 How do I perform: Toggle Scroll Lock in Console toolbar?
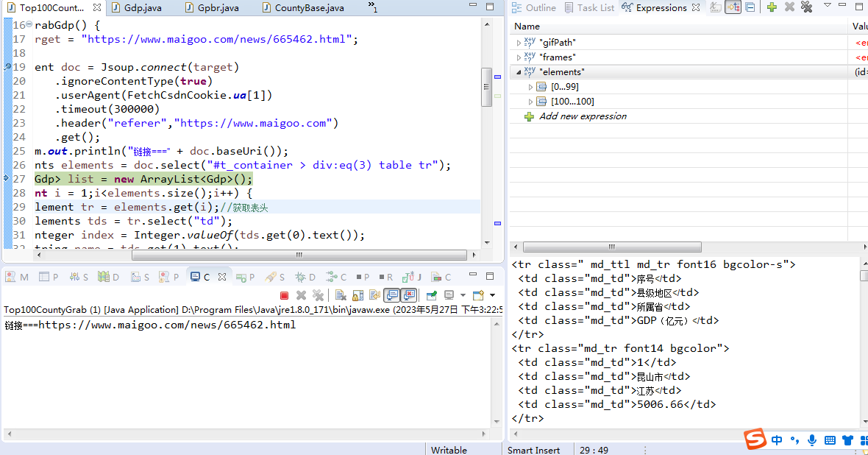[x=357, y=295]
